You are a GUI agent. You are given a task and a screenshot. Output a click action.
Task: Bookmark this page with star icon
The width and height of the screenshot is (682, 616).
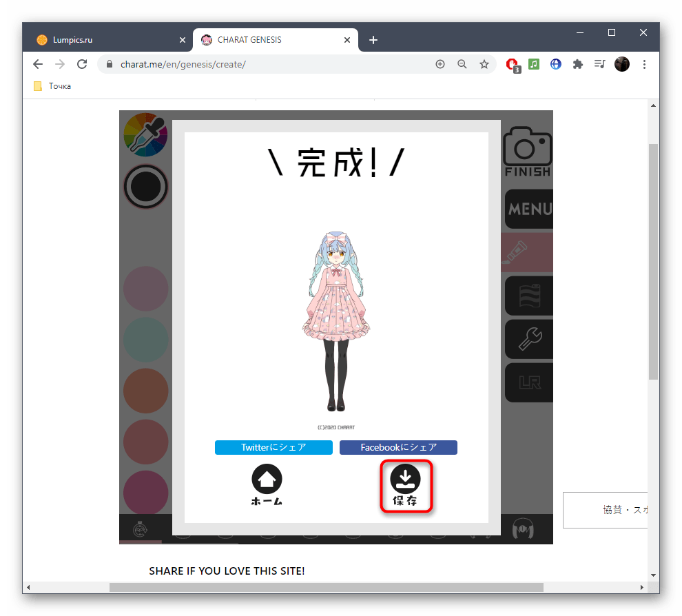484,64
